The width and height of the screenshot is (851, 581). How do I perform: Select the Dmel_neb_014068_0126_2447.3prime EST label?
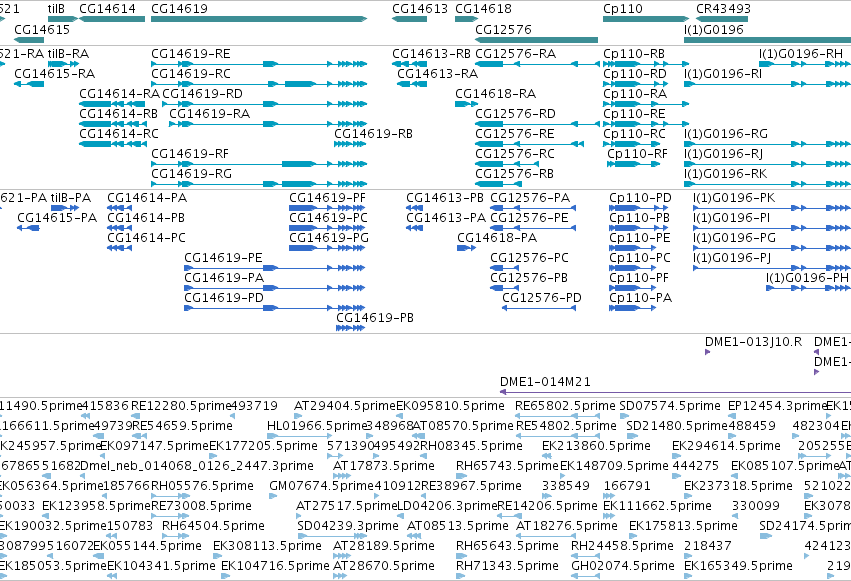pos(197,466)
